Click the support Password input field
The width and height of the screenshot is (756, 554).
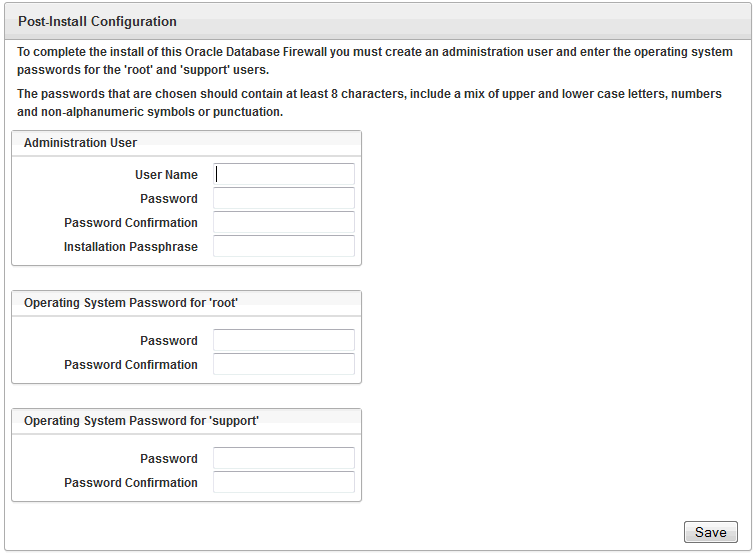(284, 459)
